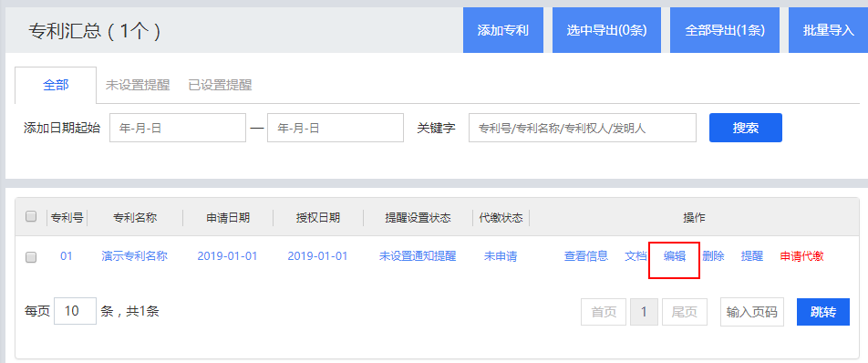This screenshot has width=868, height=363.
Task: Switch to the 全部 tab
Action: [56, 85]
